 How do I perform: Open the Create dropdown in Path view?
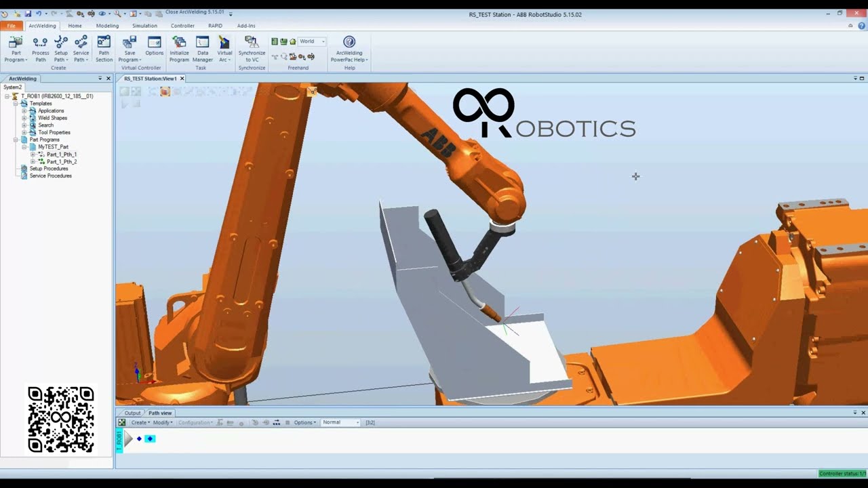pos(140,422)
